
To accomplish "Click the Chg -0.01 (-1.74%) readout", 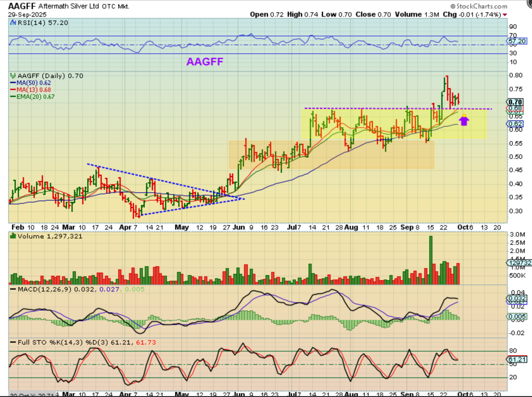I will [x=472, y=15].
